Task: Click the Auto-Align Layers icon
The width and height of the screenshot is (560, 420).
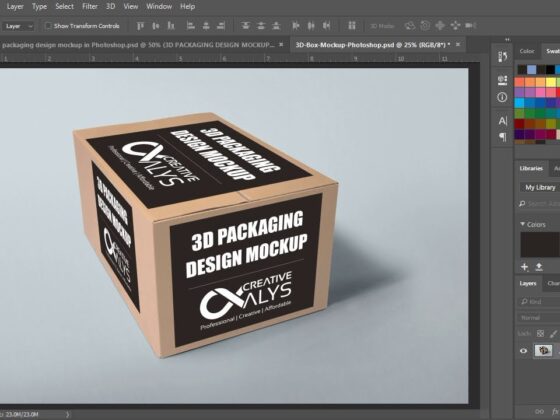Action: (x=352, y=26)
